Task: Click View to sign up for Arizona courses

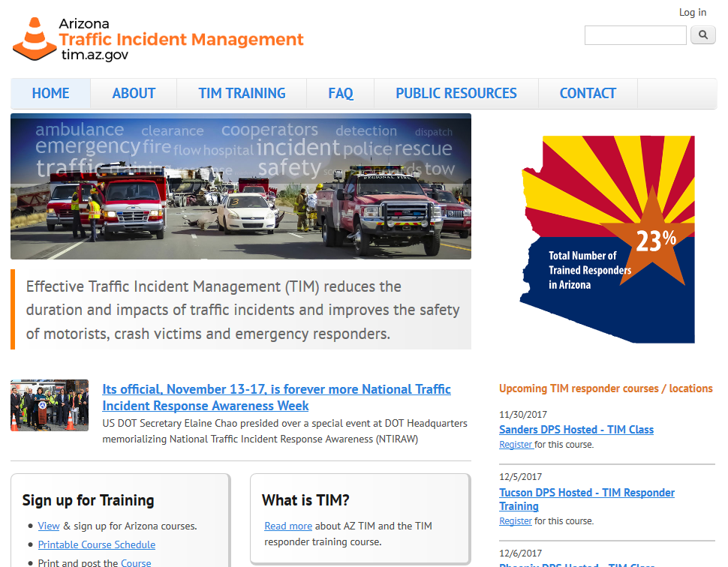Action: [49, 526]
